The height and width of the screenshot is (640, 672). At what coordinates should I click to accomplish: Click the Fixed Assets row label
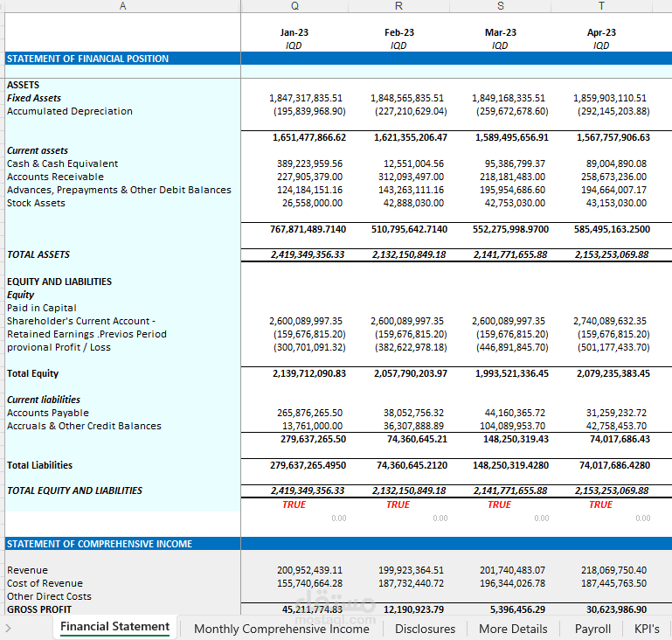[x=34, y=98]
